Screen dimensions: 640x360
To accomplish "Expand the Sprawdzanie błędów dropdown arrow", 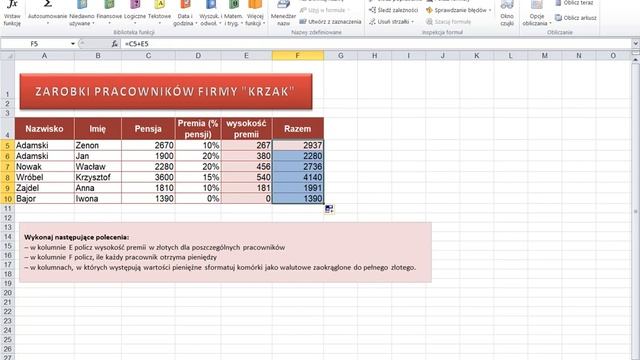I will [x=489, y=10].
